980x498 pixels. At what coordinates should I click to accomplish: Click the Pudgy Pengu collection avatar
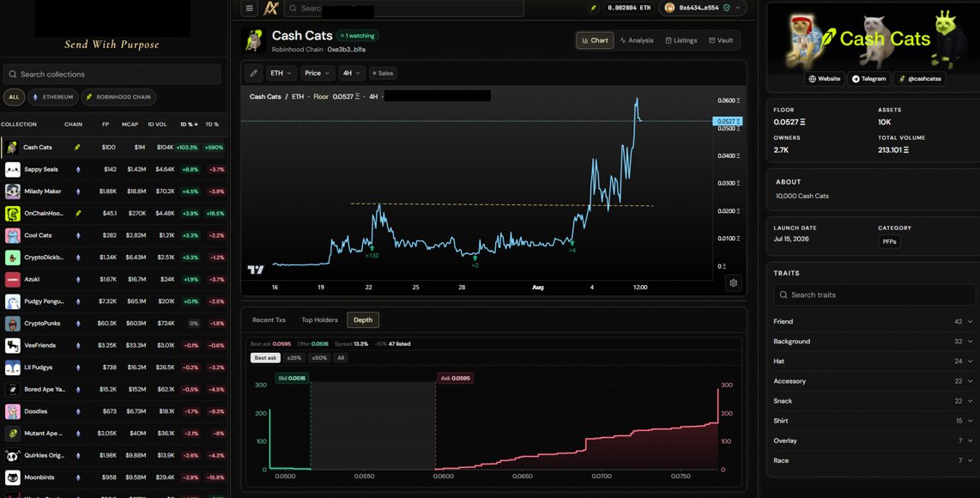pos(13,301)
